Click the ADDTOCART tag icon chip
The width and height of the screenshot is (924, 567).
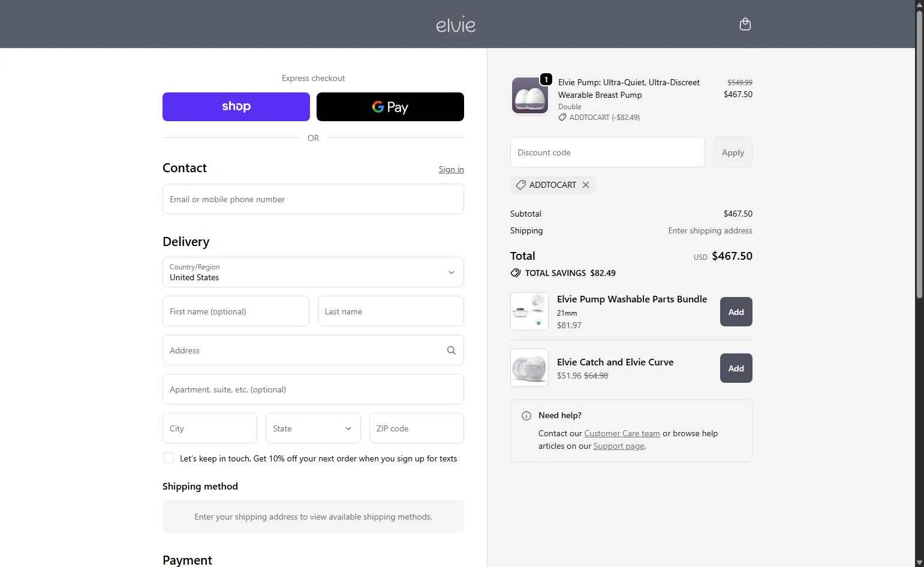520,185
